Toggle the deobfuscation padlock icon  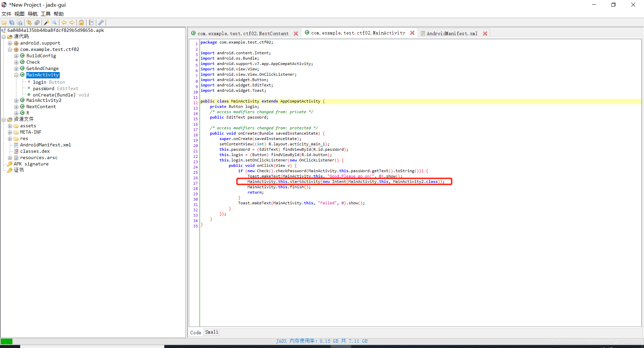point(82,22)
